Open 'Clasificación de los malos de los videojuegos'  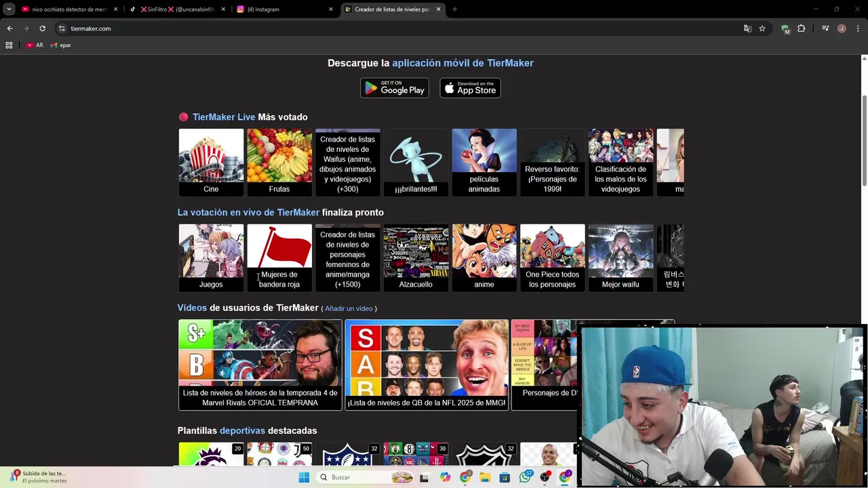click(x=620, y=162)
